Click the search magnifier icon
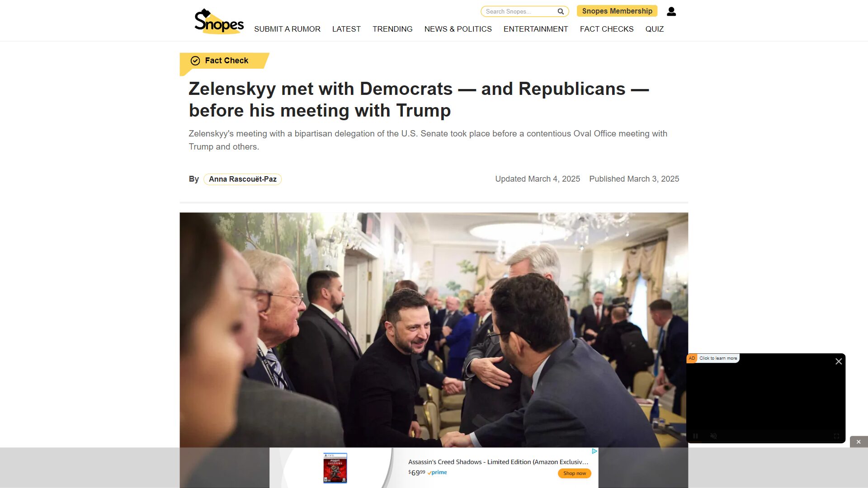Screen dimensions: 868x488 pos(561,11)
